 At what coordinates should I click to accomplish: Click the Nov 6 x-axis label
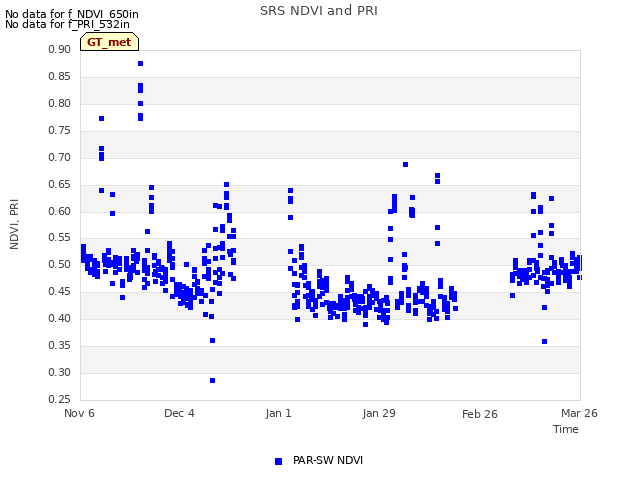click(x=79, y=413)
